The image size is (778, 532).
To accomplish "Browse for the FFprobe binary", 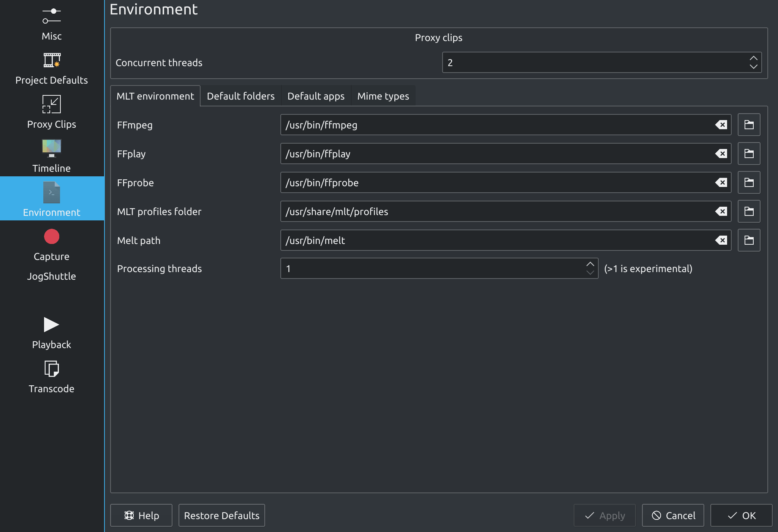I will [749, 182].
